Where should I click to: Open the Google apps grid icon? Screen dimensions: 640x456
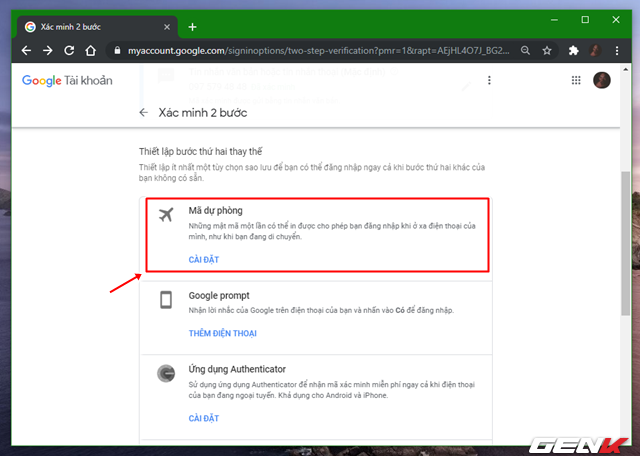(x=576, y=80)
